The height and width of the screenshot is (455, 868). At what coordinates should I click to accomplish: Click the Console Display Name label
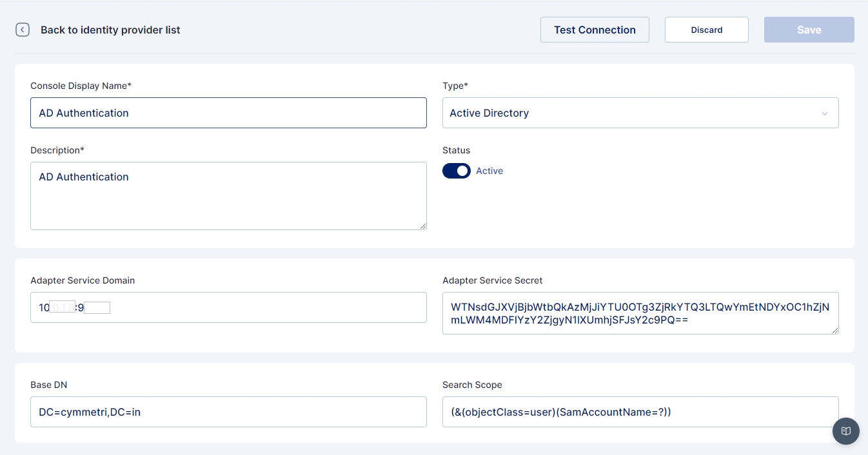(x=81, y=86)
